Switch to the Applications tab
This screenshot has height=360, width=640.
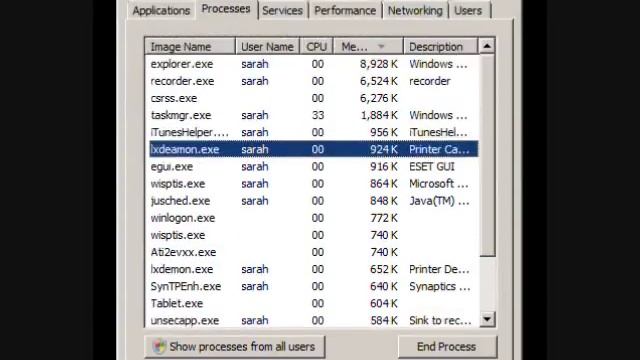[x=161, y=11]
